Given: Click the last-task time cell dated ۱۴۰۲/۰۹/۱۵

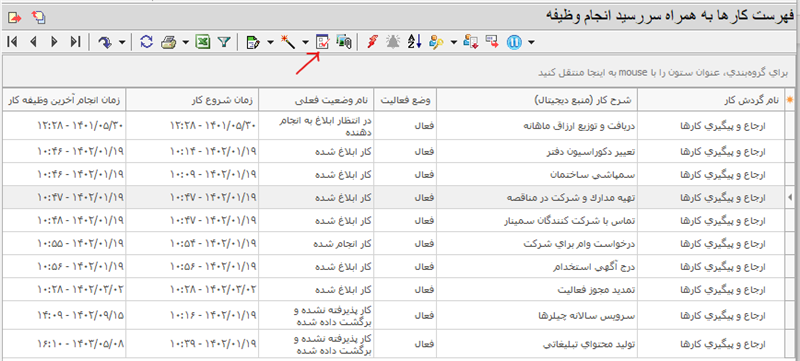Looking at the screenshot, I should coord(64,315).
